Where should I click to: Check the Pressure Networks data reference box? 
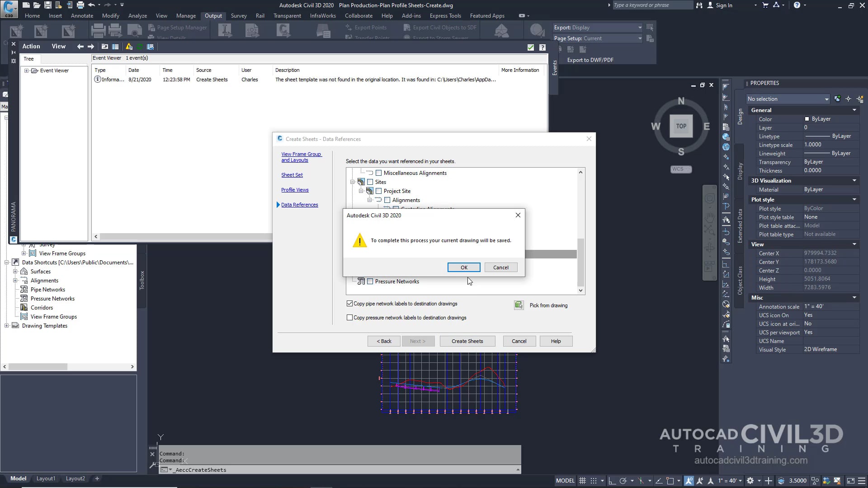click(370, 282)
